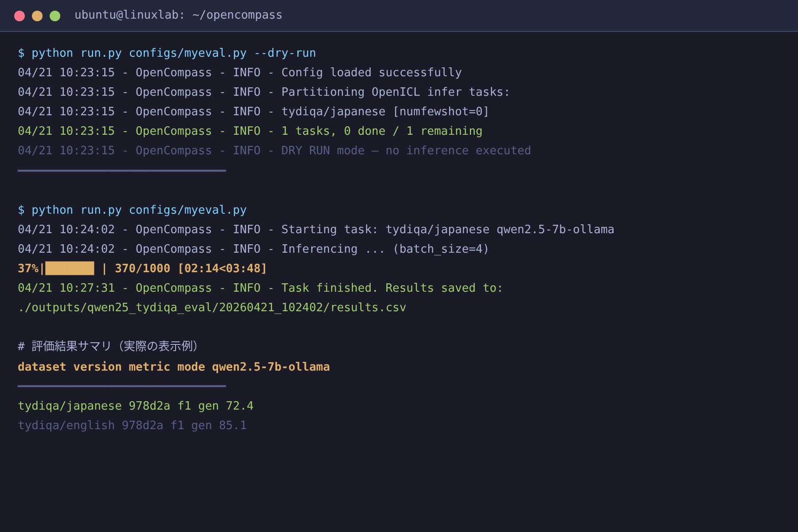The width and height of the screenshot is (798, 532).
Task: Select the "Partitioning OpenICL infer tasks:" log line
Action: [264, 92]
